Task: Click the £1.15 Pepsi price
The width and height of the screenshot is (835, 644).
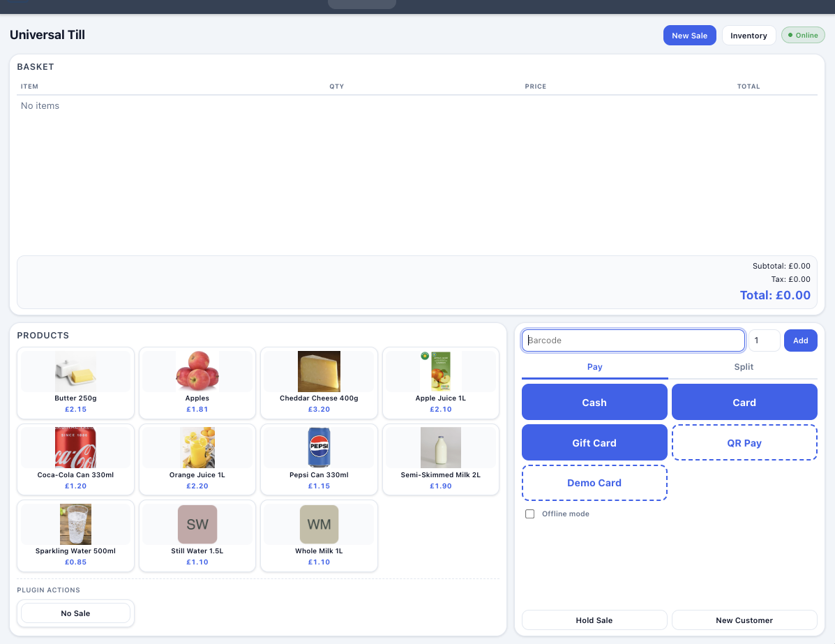Action: pyautogui.click(x=319, y=486)
